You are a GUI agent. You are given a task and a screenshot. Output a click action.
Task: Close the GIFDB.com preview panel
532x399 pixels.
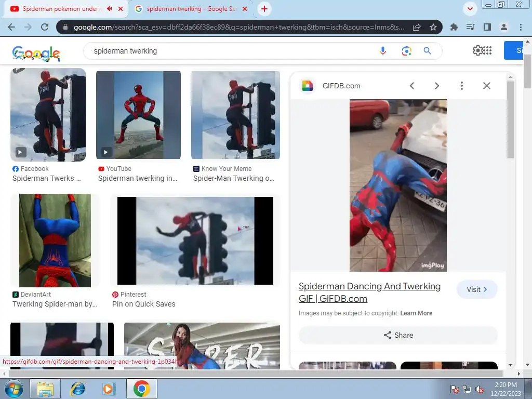pyautogui.click(x=486, y=86)
